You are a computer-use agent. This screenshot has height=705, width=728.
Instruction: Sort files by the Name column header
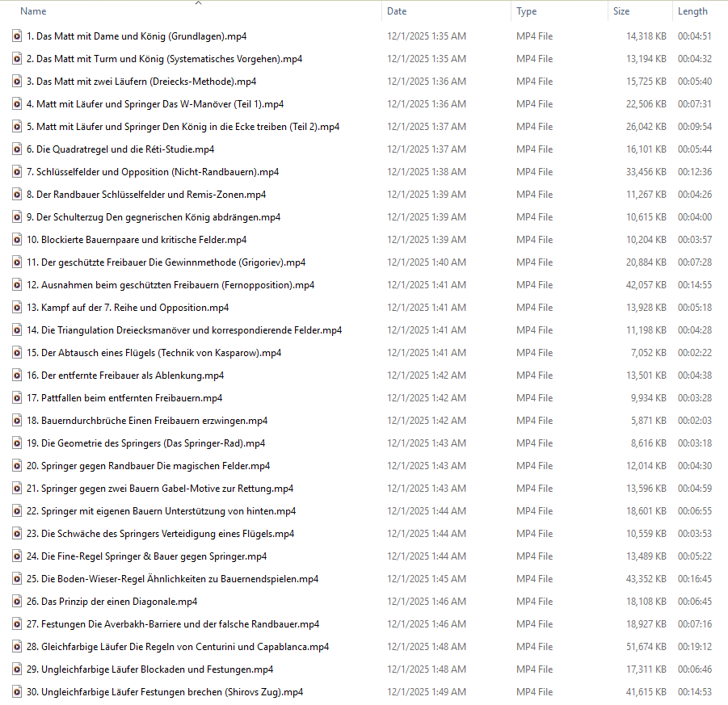(33, 11)
